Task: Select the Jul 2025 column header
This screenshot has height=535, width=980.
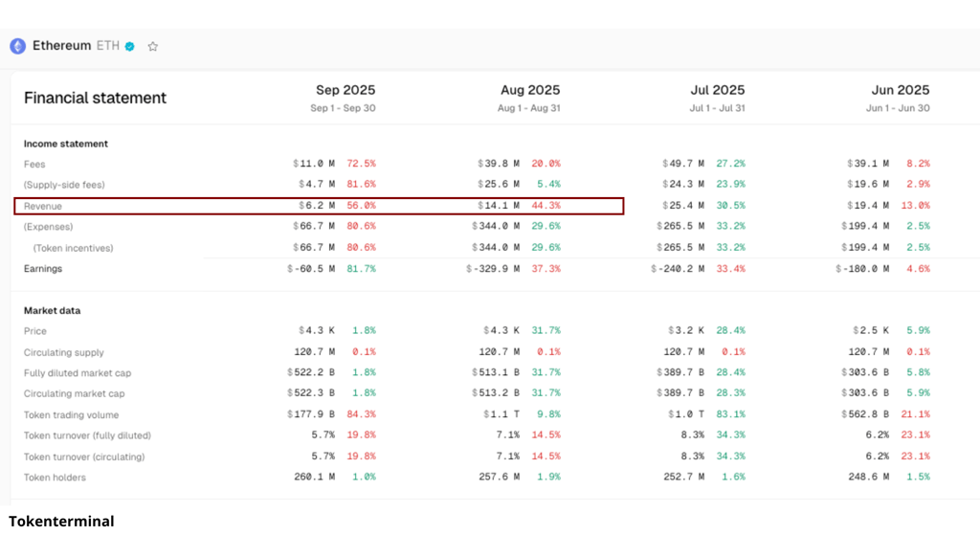Action: pyautogui.click(x=718, y=90)
